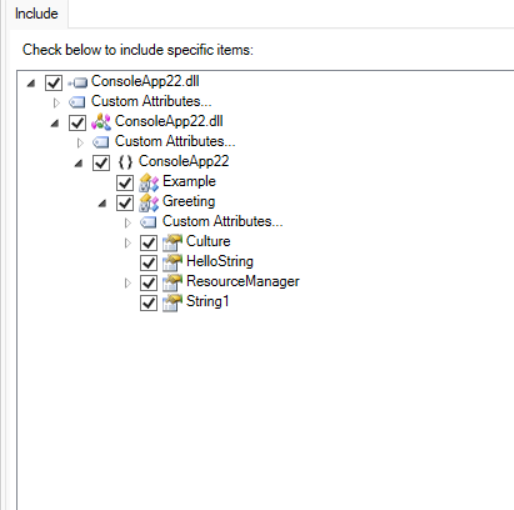Uncheck the Example class checkbox
The height and width of the screenshot is (510, 514).
point(125,183)
